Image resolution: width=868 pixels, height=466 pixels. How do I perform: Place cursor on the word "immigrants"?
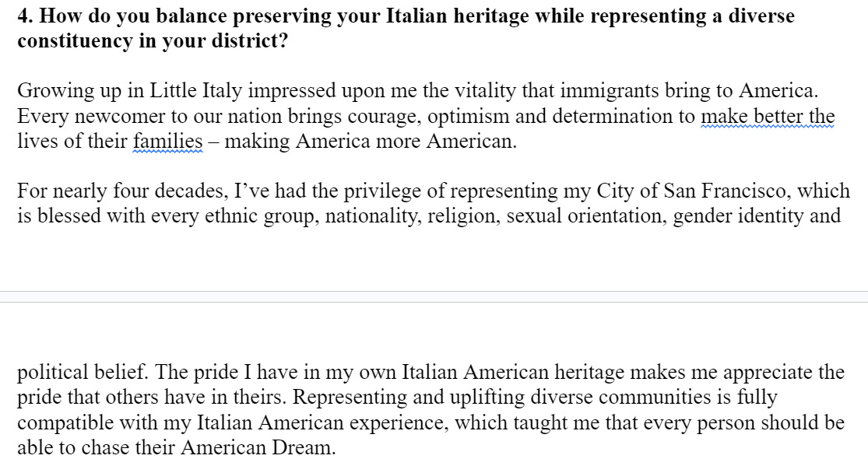tap(591, 91)
